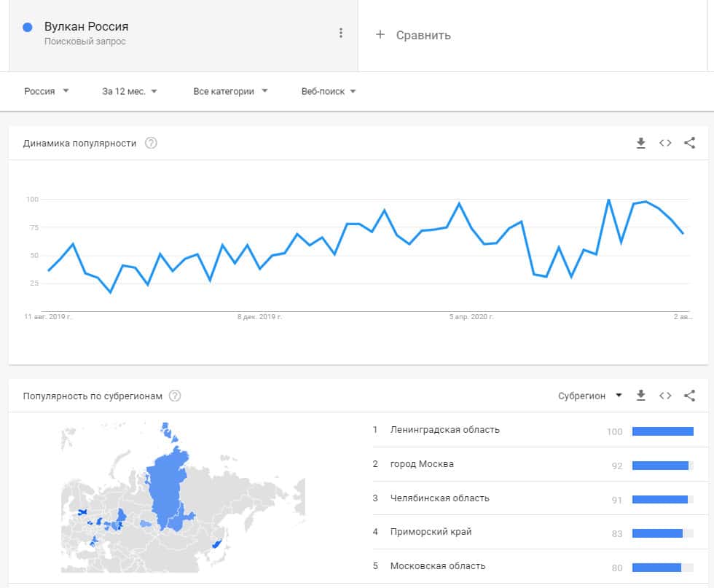Open the Все категории dropdown
This screenshot has height=588, width=714.
(x=230, y=92)
